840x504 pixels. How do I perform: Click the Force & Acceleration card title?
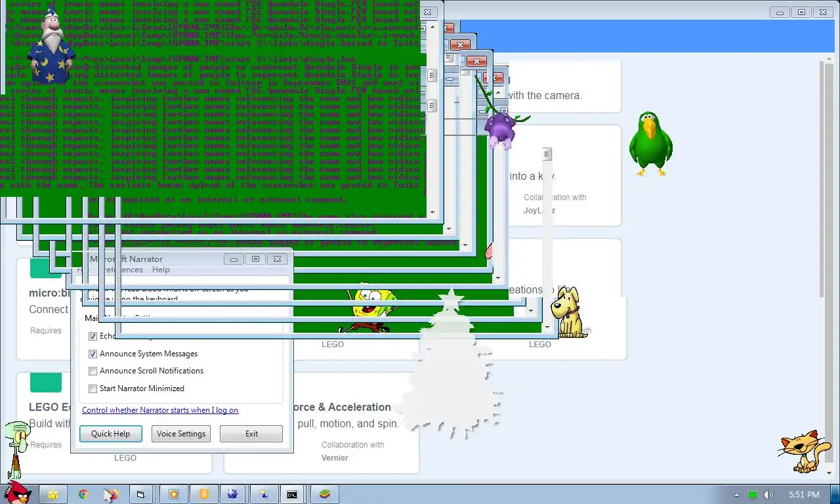point(341,407)
